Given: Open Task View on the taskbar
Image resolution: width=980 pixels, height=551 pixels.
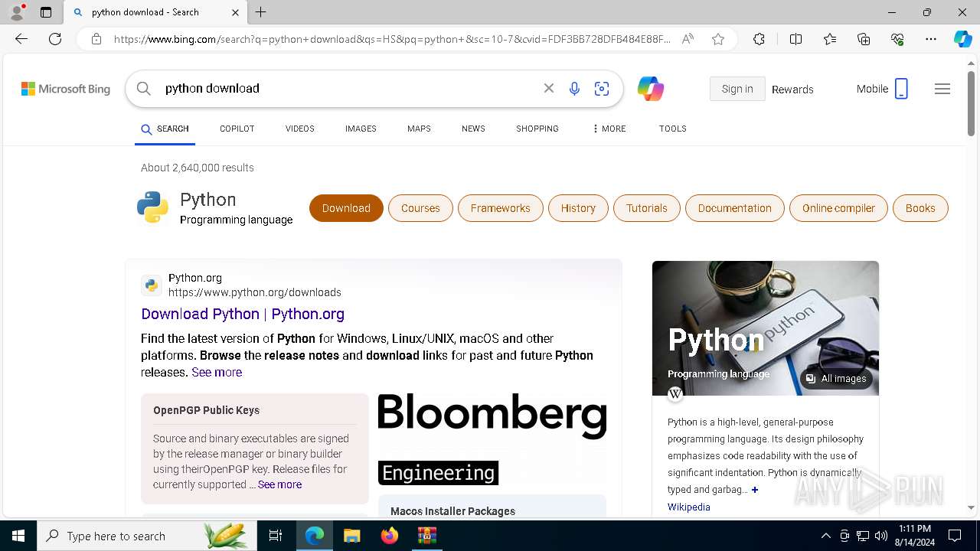Looking at the screenshot, I should 276,536.
